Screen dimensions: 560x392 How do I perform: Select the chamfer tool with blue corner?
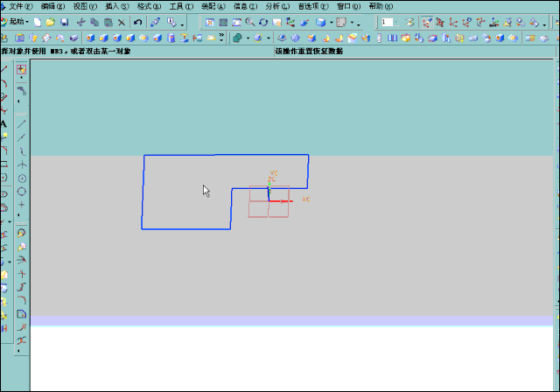click(x=22, y=314)
